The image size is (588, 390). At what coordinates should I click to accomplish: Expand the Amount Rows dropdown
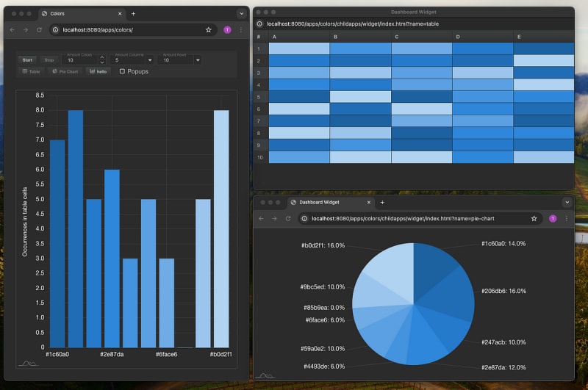pos(197,60)
